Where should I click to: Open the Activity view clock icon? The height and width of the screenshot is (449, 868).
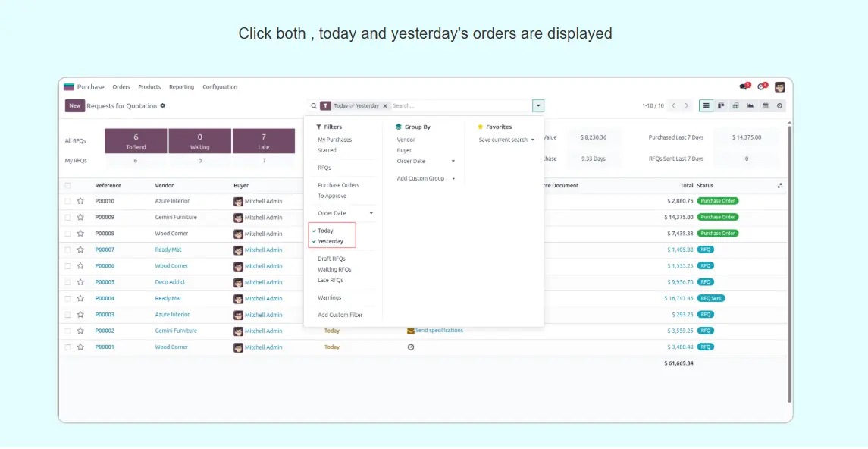[x=779, y=106]
